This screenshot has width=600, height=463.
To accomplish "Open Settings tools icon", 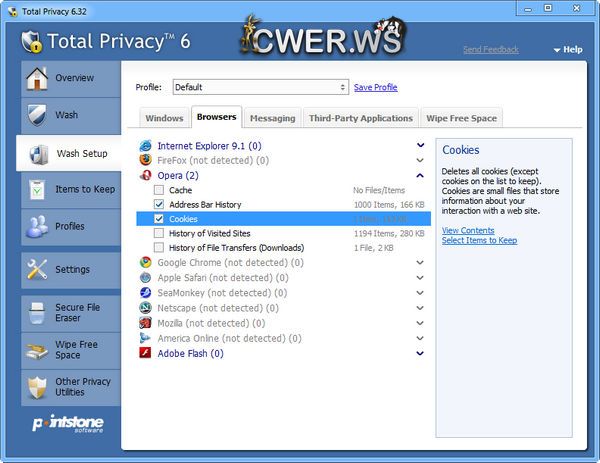I will [x=37, y=269].
